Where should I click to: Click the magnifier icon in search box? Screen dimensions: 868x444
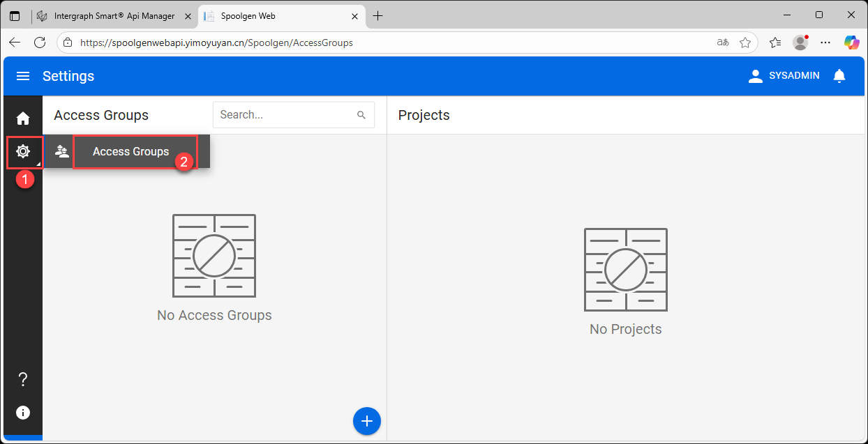(361, 115)
